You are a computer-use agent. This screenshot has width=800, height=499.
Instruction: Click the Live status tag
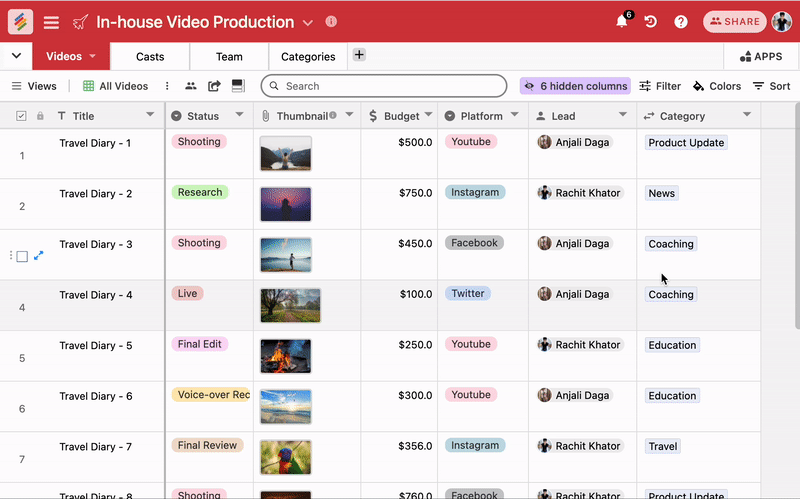click(187, 293)
